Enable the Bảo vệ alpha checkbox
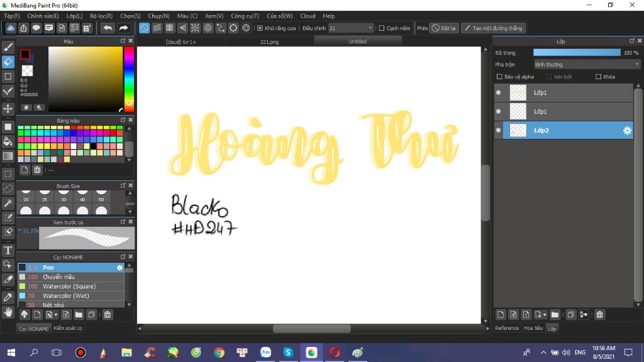 (x=499, y=77)
